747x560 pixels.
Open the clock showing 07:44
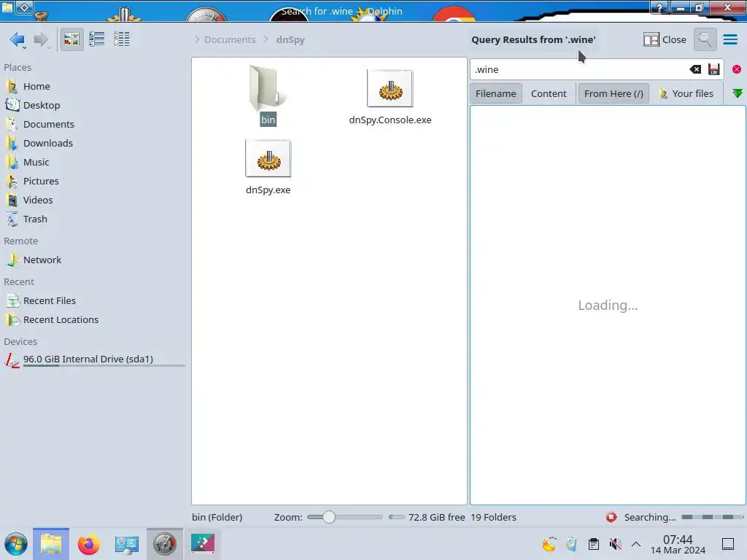678,544
